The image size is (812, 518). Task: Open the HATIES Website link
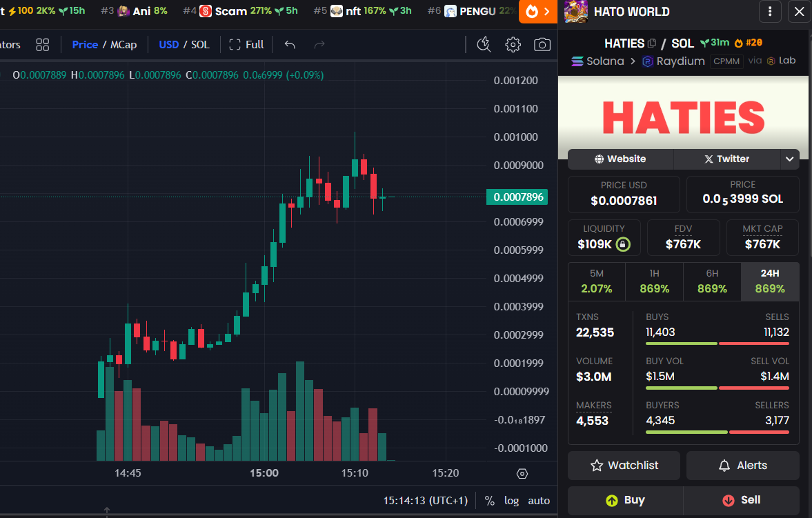coord(620,159)
